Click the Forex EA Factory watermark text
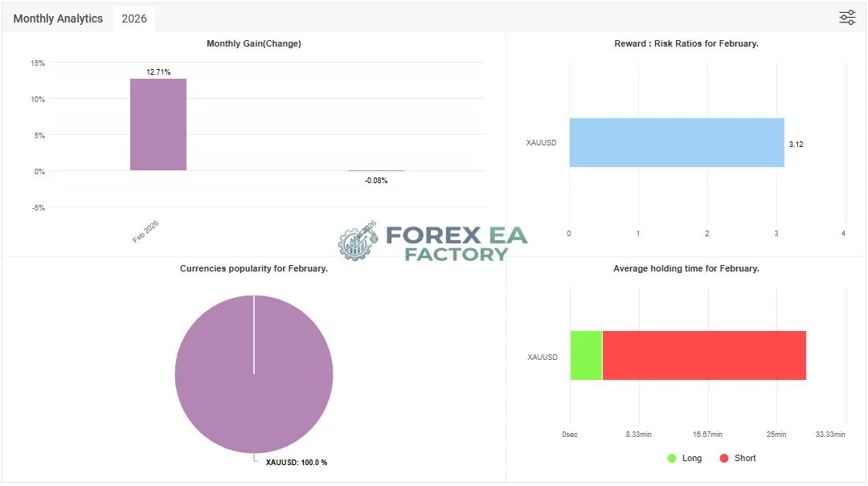This screenshot has height=486, width=868. [x=457, y=243]
